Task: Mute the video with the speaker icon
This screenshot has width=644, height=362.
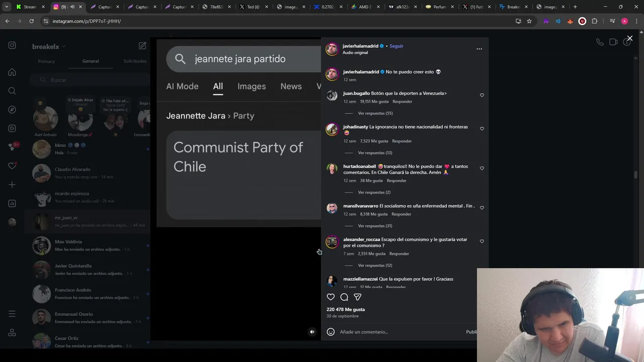Action: click(x=312, y=332)
